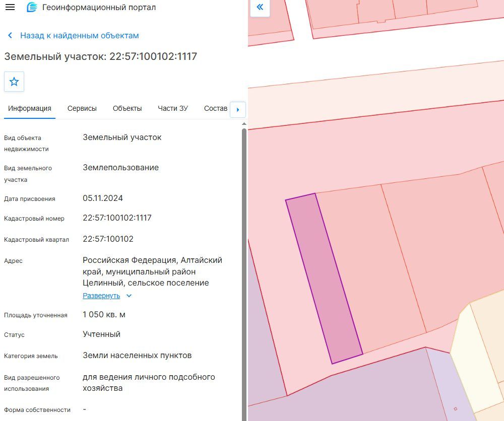Screen dimensions: 504x421
Task: Open the hamburger main menu
Action: (x=10, y=7)
